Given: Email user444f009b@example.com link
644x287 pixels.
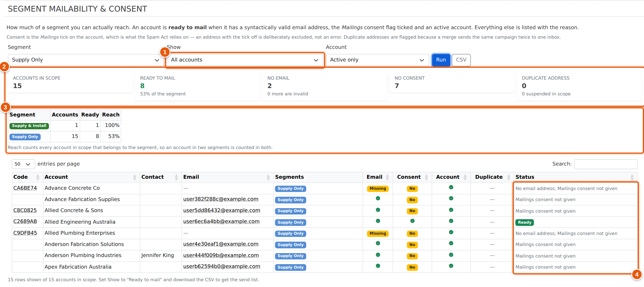Looking at the screenshot, I should tap(221, 255).
